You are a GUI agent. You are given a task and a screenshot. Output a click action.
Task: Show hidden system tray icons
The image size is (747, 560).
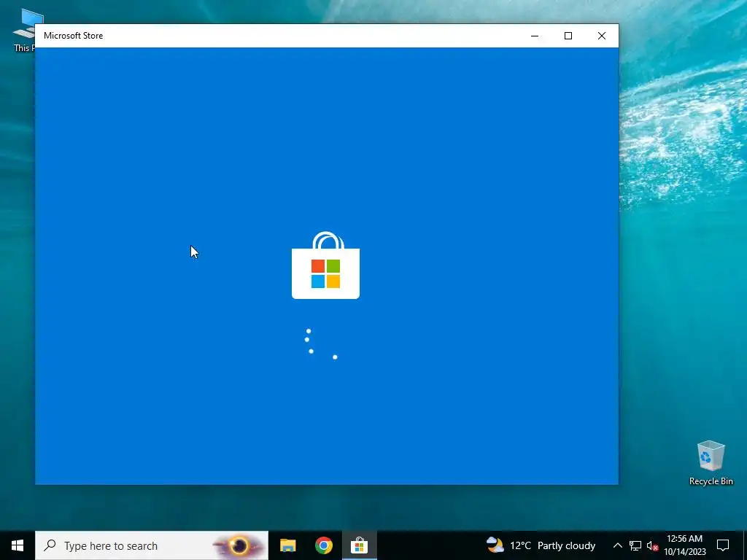[x=617, y=545]
